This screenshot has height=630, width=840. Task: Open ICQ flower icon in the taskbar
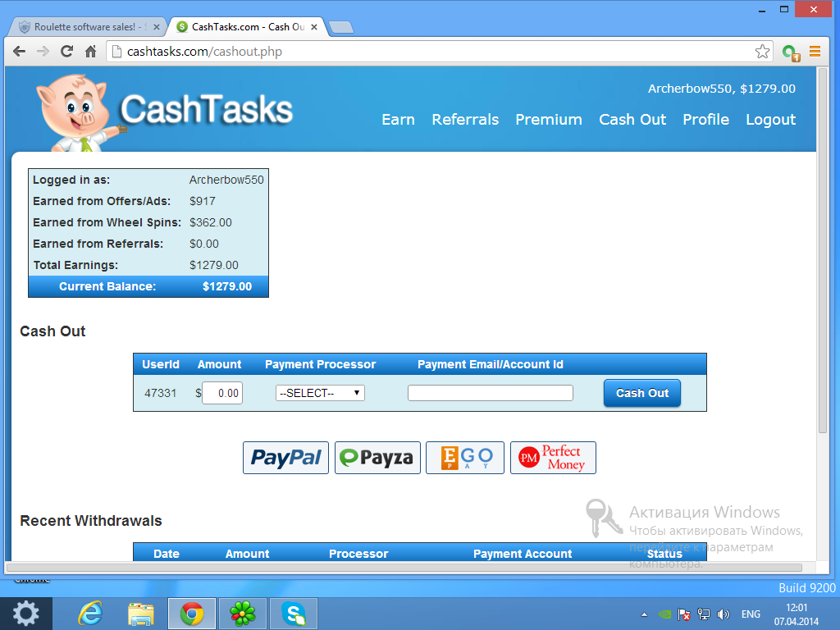click(x=243, y=614)
